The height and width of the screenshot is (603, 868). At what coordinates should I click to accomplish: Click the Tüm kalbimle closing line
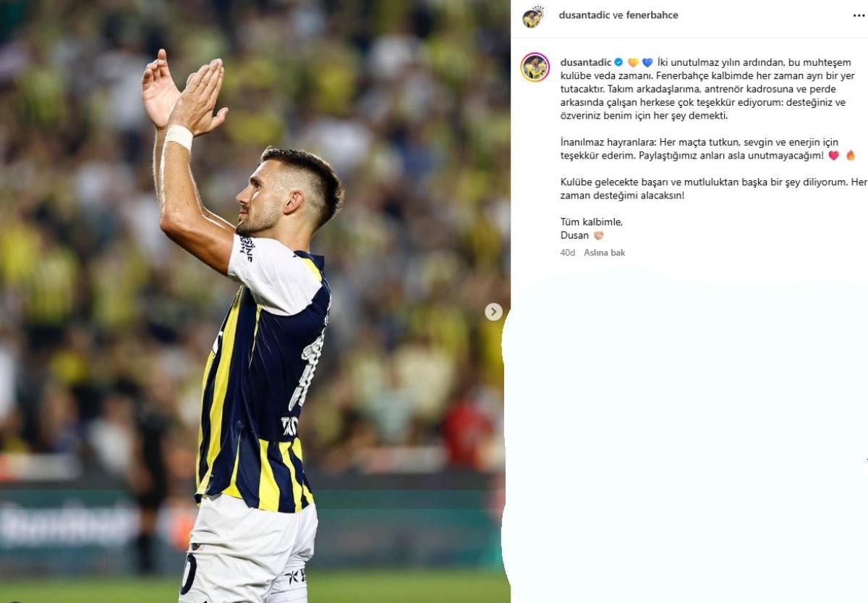point(591,222)
